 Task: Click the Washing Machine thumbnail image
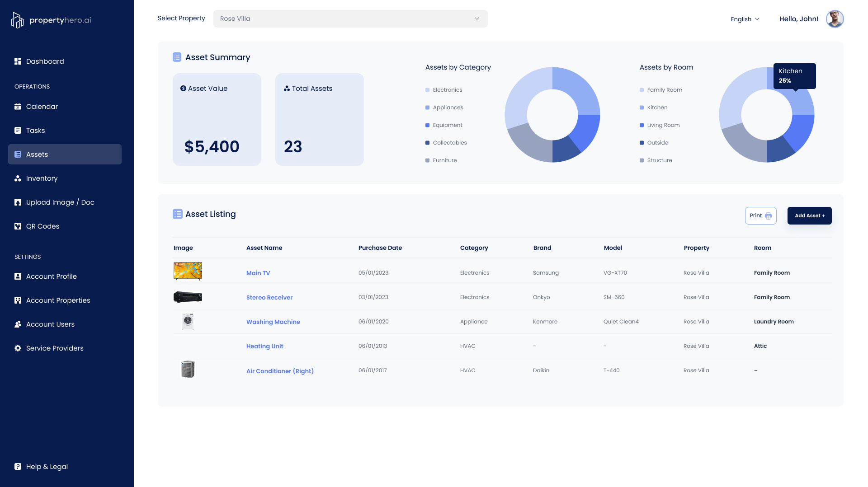pyautogui.click(x=188, y=321)
